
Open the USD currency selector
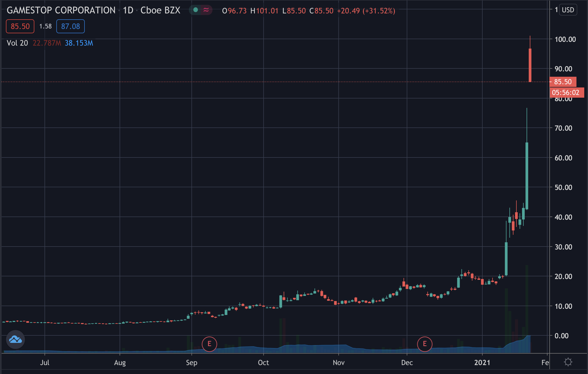pos(568,10)
